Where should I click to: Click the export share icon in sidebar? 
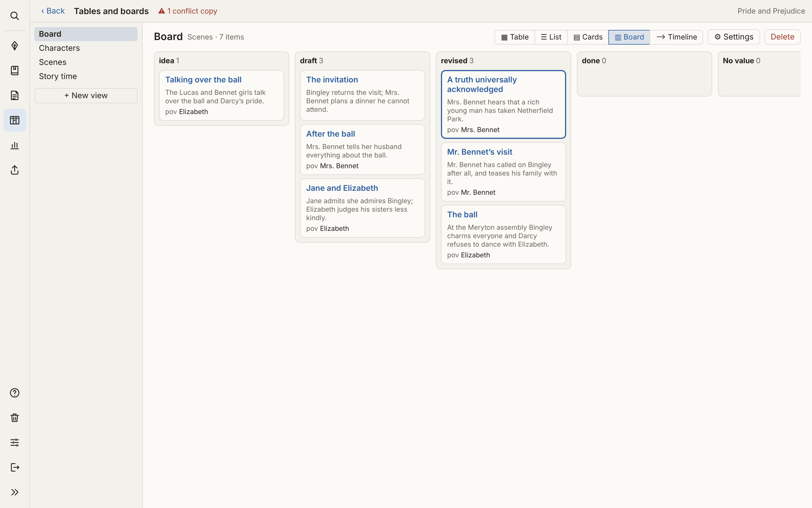point(14,170)
